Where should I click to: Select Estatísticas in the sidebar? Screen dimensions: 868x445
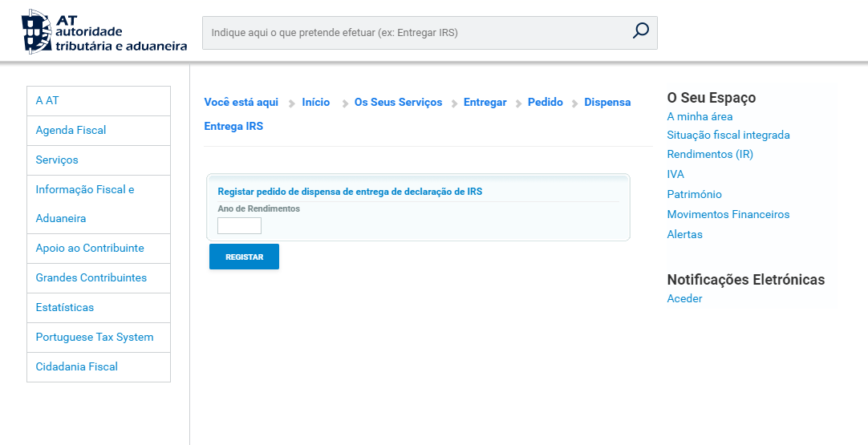[99, 308]
